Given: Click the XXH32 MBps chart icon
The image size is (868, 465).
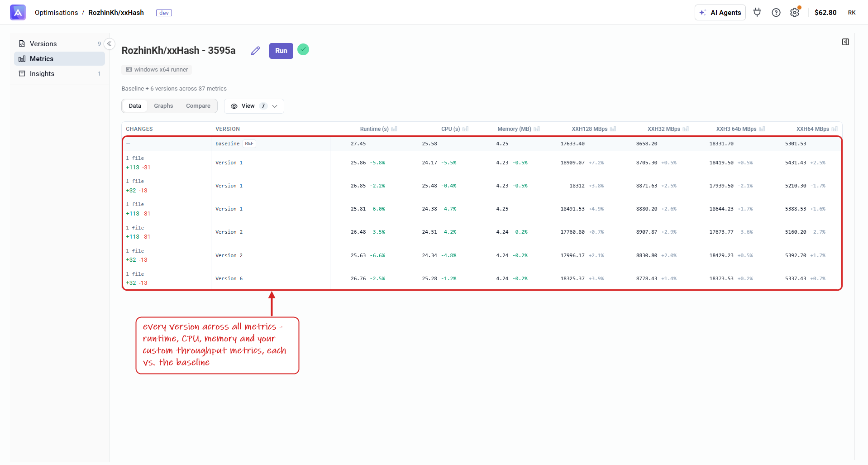Looking at the screenshot, I should click(686, 129).
